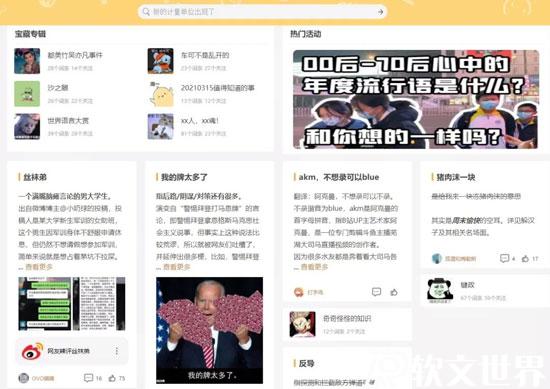The height and width of the screenshot is (389, 550).
Task: Expand 查看更多 in 我的牌太多了 card
Action: pos(176,267)
